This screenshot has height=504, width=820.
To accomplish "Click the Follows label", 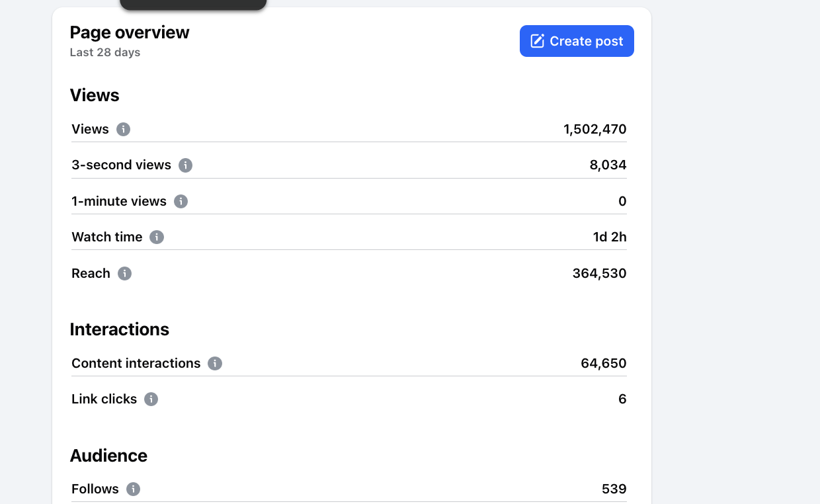I will 95,489.
